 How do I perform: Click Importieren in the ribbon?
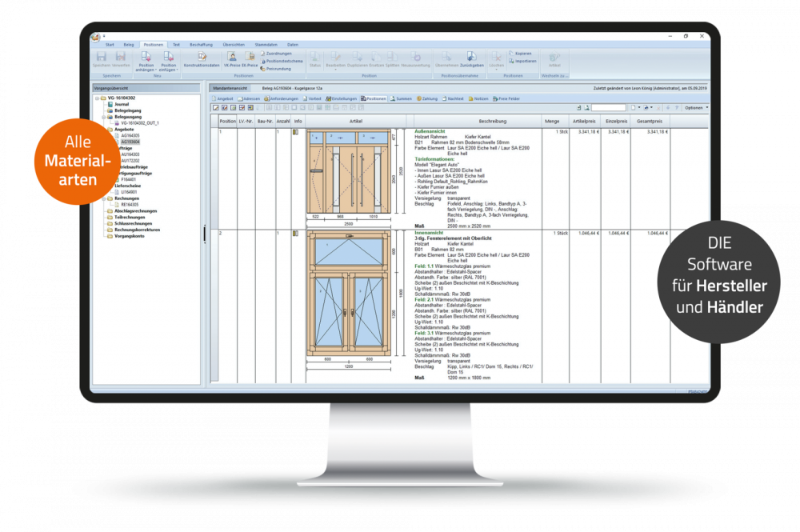click(x=524, y=60)
